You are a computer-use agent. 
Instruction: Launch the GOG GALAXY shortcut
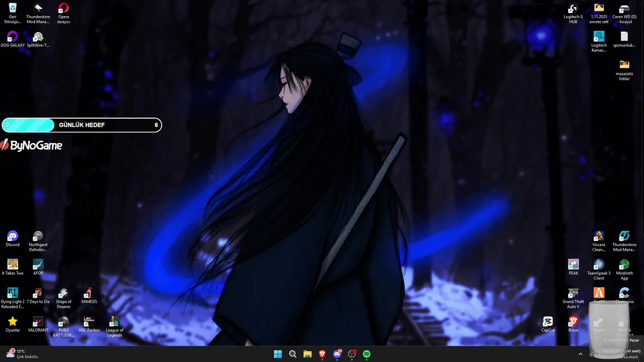click(x=13, y=39)
